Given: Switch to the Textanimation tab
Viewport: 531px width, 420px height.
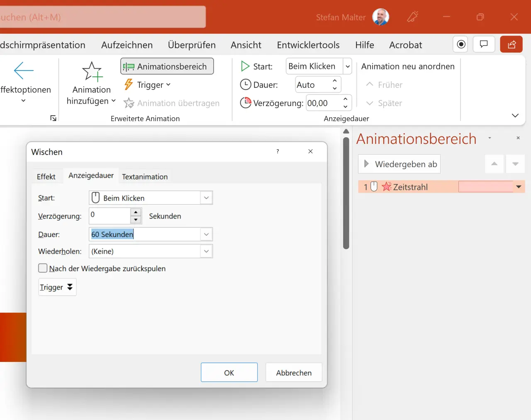Looking at the screenshot, I should pyautogui.click(x=145, y=177).
